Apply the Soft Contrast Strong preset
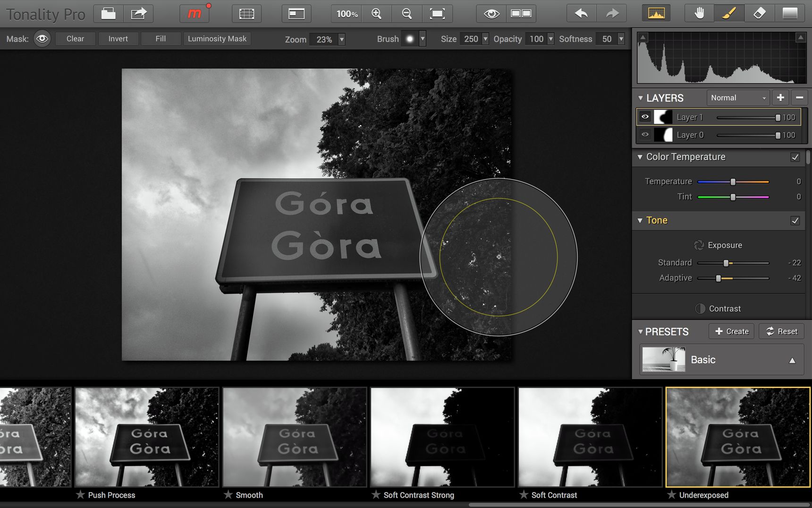 [442, 437]
